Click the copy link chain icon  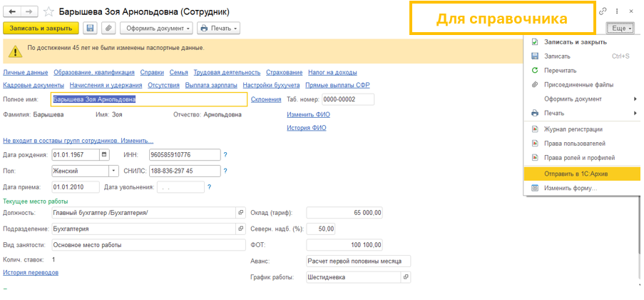603,11
